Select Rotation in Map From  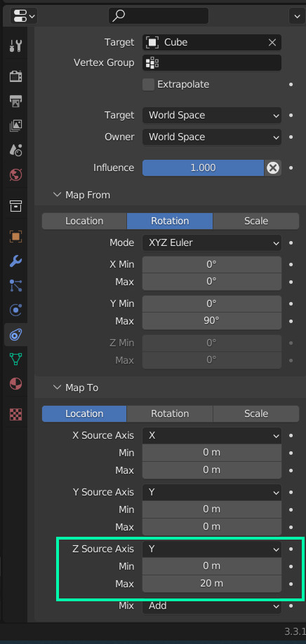169,221
